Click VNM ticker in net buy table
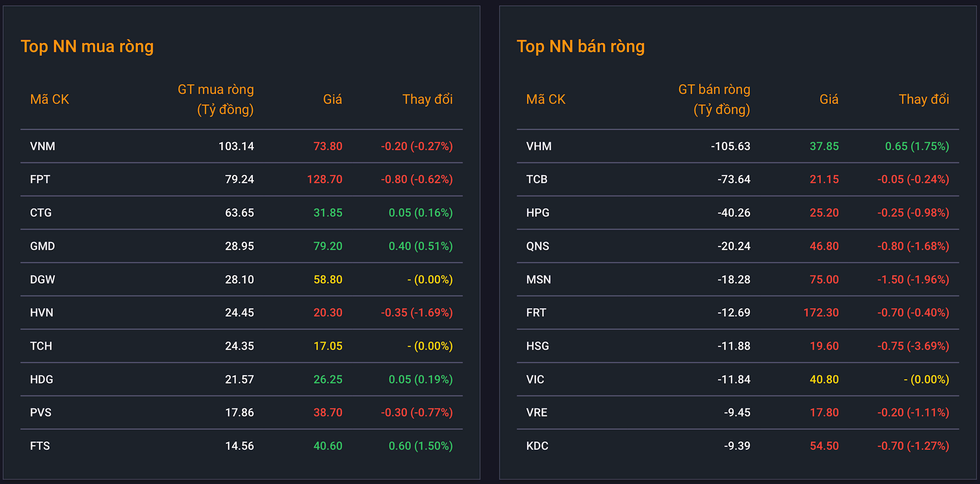Screen dimensions: 980x484 42,147
